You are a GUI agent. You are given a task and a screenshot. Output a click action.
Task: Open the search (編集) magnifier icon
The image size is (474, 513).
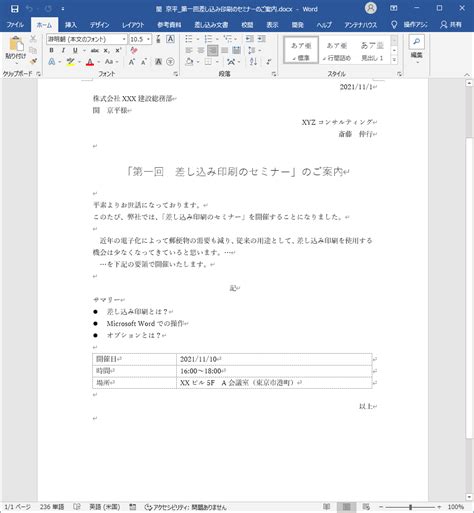(416, 42)
